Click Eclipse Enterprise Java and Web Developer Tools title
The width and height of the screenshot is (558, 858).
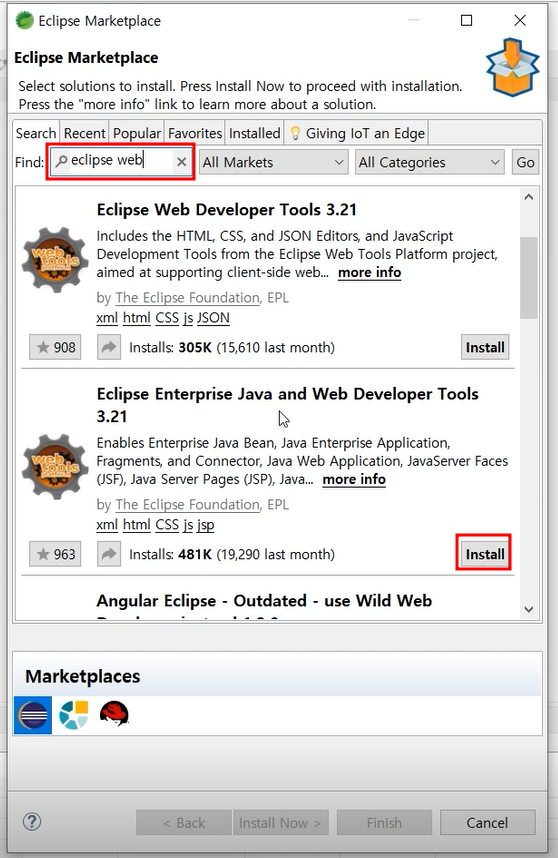tap(287, 404)
